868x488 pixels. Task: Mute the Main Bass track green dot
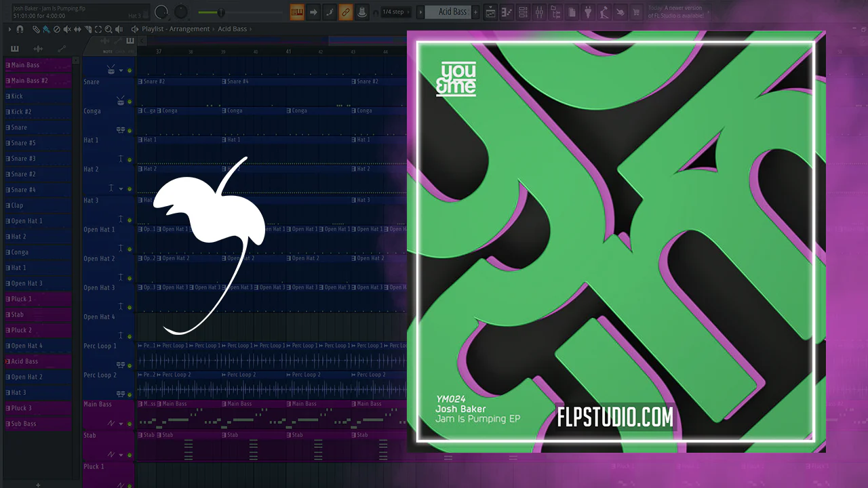(130, 424)
